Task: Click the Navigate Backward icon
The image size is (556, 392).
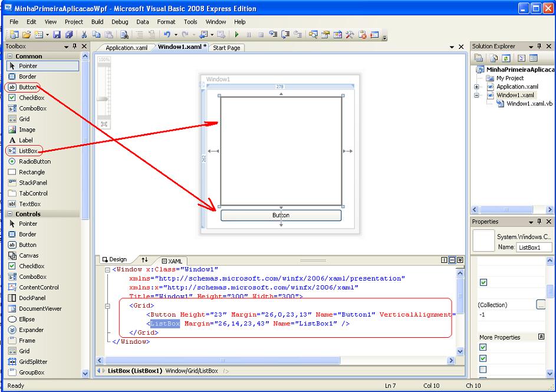Action: (x=203, y=34)
